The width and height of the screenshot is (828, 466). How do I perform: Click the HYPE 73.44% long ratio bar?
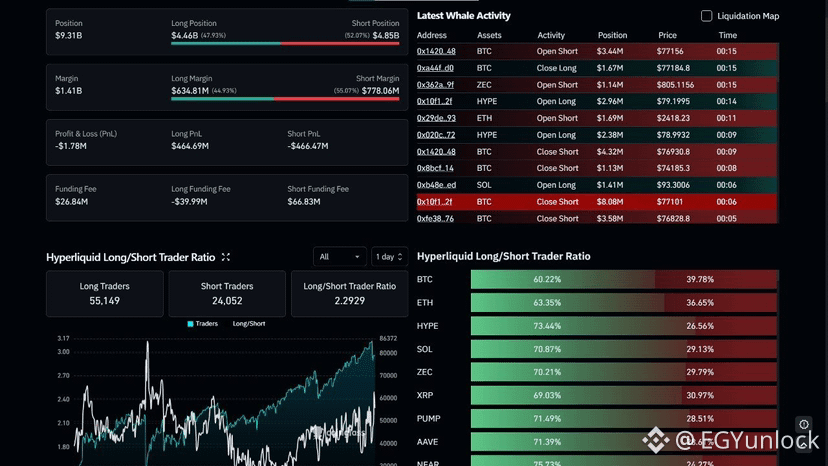pyautogui.click(x=584, y=326)
